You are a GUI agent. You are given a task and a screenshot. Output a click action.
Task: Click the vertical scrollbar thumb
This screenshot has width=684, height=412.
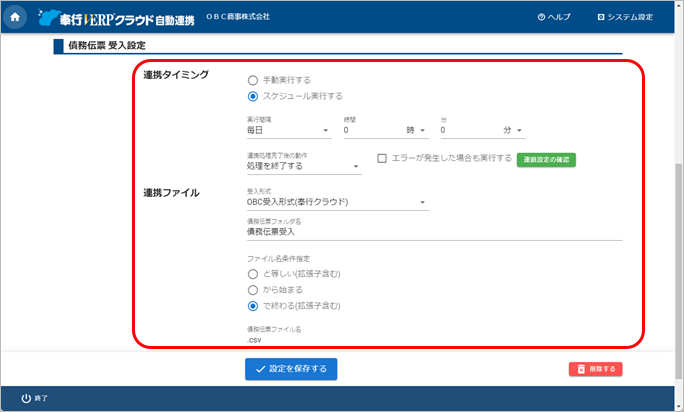679,271
